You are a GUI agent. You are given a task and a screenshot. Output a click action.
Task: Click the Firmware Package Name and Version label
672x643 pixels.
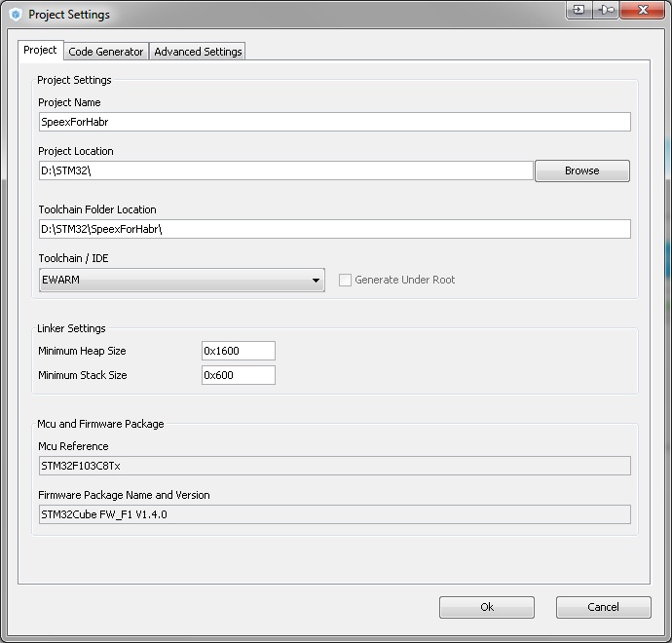pos(124,495)
